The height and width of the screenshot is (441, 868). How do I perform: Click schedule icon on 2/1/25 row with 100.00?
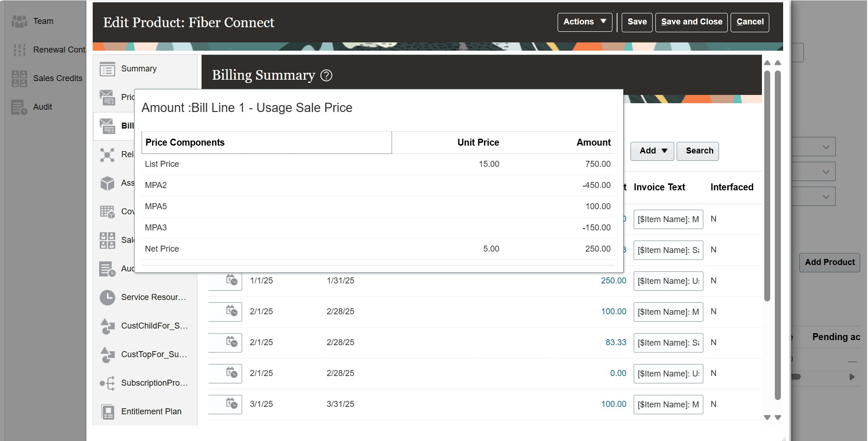[x=232, y=311]
